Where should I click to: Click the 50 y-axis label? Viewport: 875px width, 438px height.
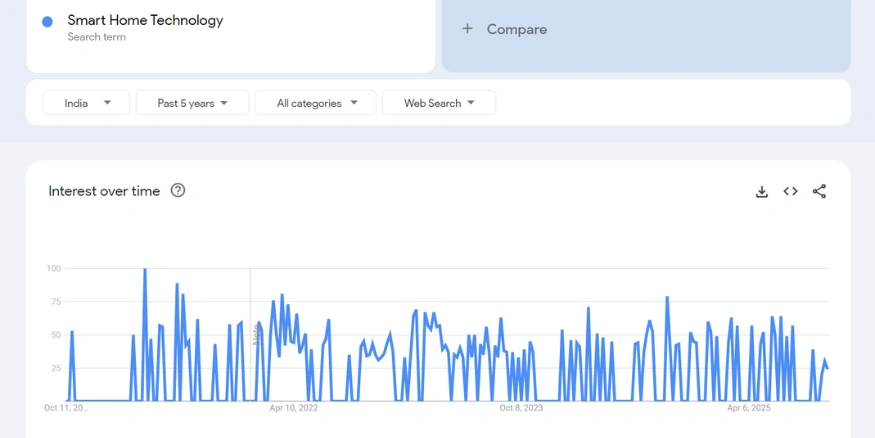click(55, 335)
